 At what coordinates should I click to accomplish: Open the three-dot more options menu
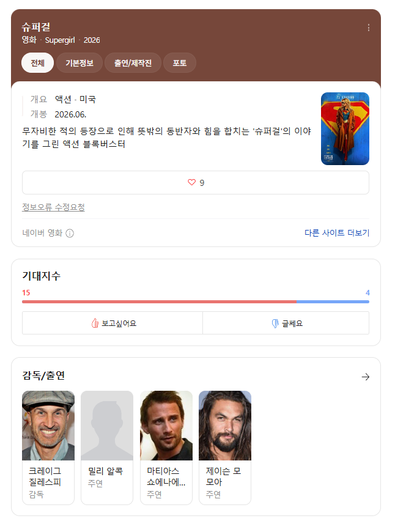(369, 28)
